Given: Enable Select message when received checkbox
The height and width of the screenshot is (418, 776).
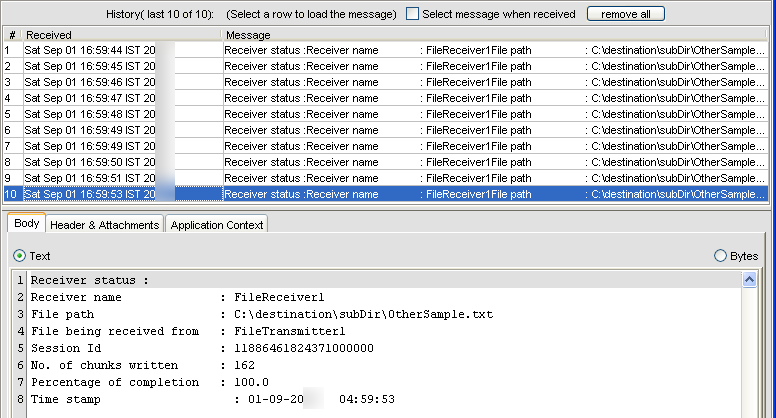Looking at the screenshot, I should pos(412,14).
